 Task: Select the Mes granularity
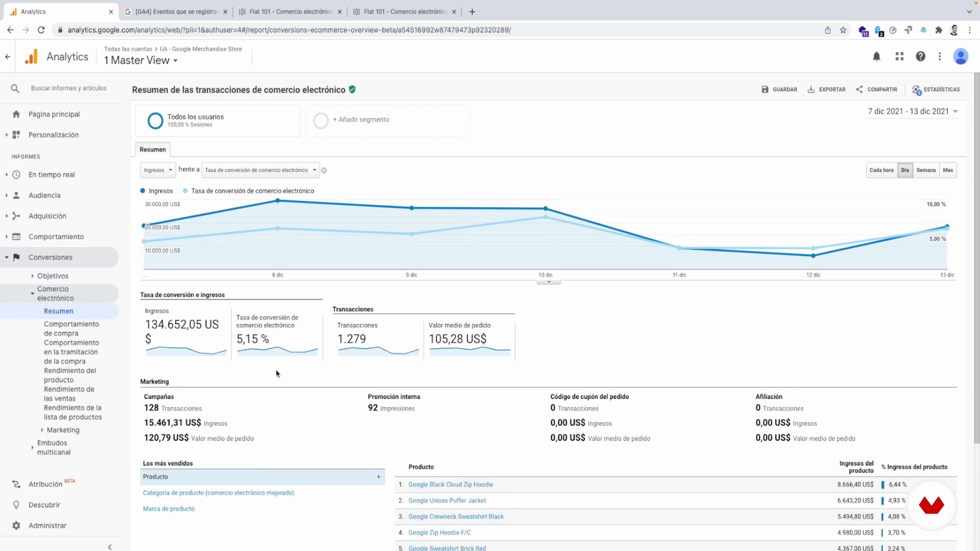(948, 170)
